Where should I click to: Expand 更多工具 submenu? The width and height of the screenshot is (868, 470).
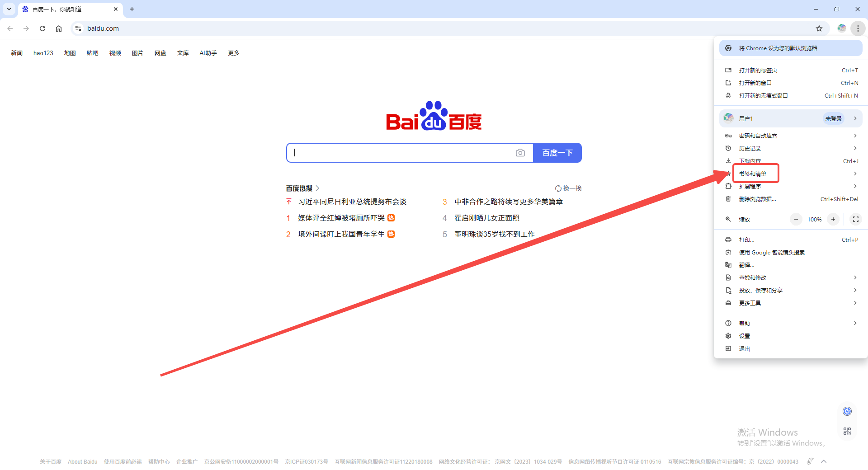(791, 303)
